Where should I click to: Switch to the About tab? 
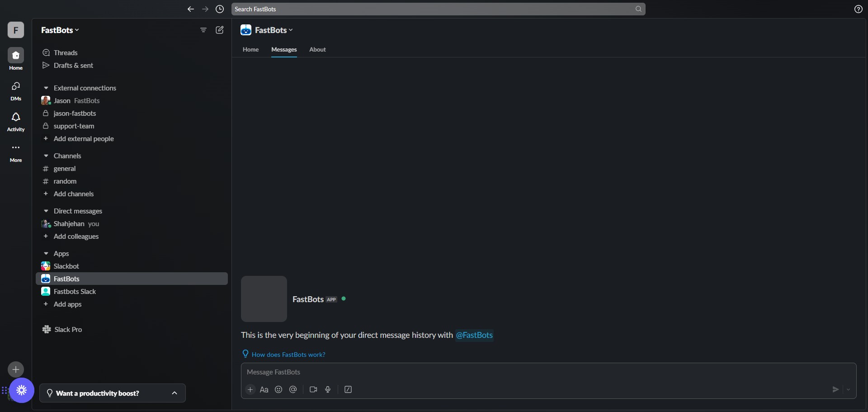317,49
